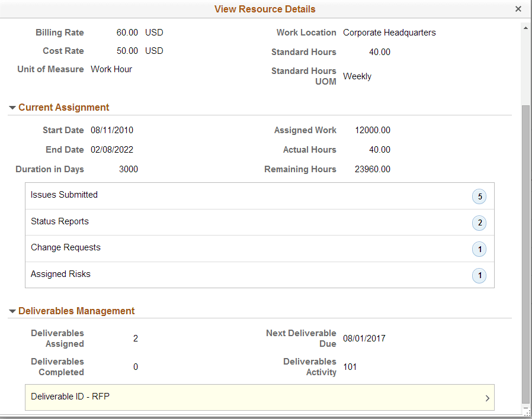Viewport: 532px width, 419px height.
Task: Click the View Resource Details title
Action: [265, 9]
